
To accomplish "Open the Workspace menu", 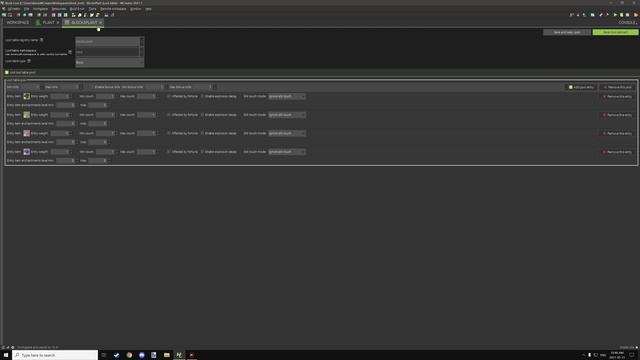I will click(x=40, y=9).
